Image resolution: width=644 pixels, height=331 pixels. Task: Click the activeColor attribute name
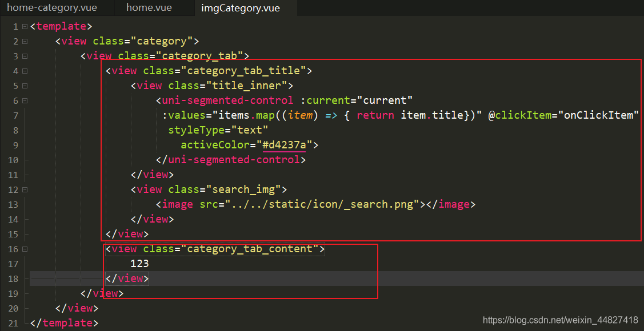tap(215, 145)
